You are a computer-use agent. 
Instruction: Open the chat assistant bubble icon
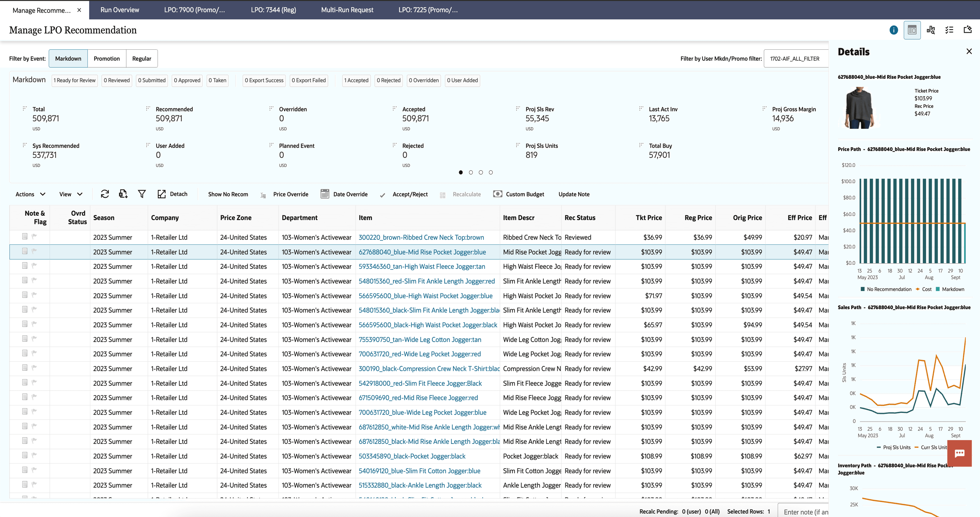(960, 453)
